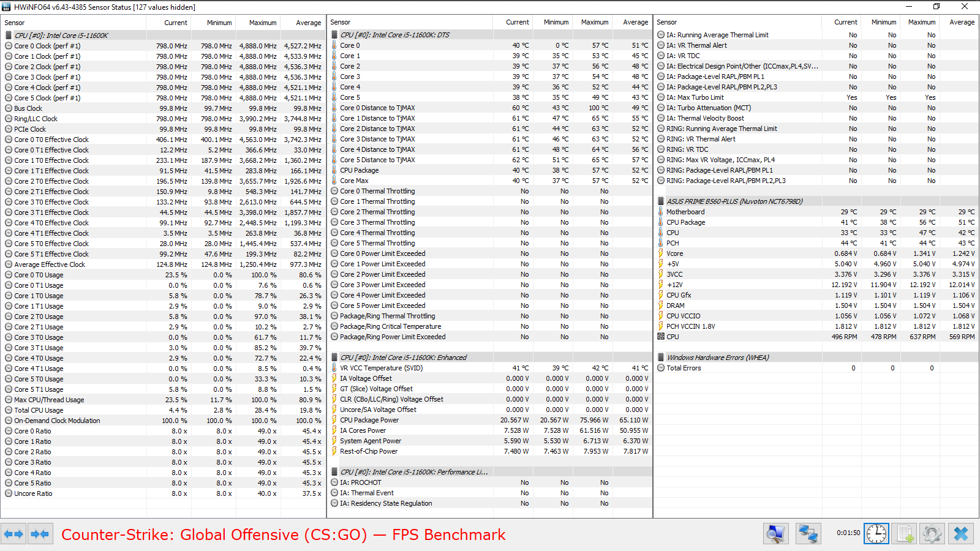The height and width of the screenshot is (551, 980).
Task: Select the CPU Gfx voltage row
Action: 816,295
